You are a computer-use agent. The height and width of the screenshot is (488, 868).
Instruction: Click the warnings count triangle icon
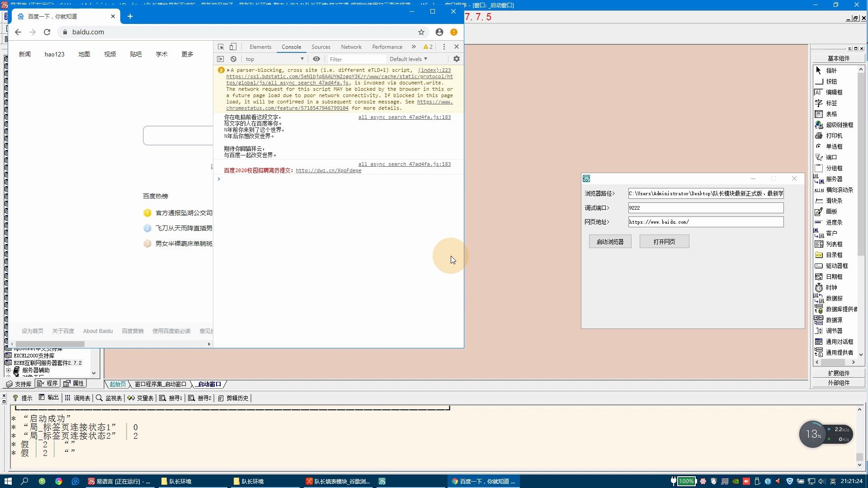428,47
